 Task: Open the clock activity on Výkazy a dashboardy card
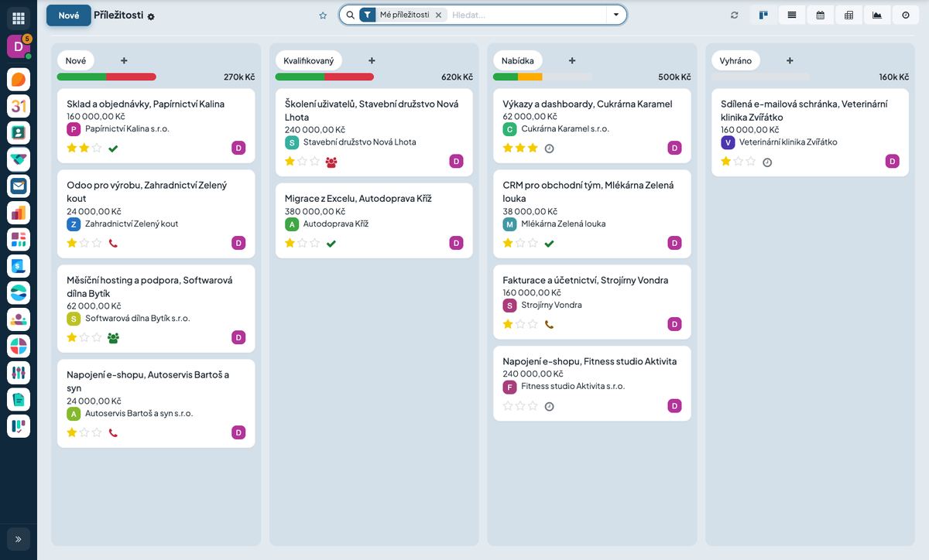[550, 149]
